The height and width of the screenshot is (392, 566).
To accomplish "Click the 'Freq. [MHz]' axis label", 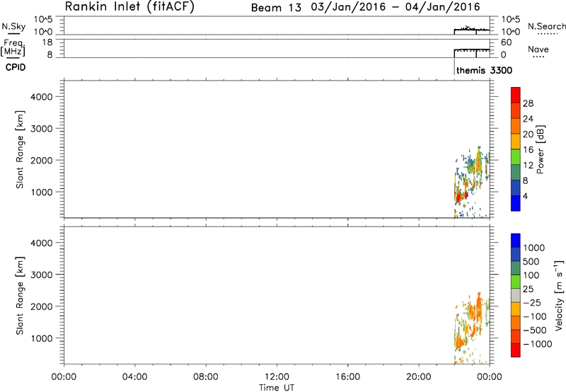I will pyautogui.click(x=13, y=47).
